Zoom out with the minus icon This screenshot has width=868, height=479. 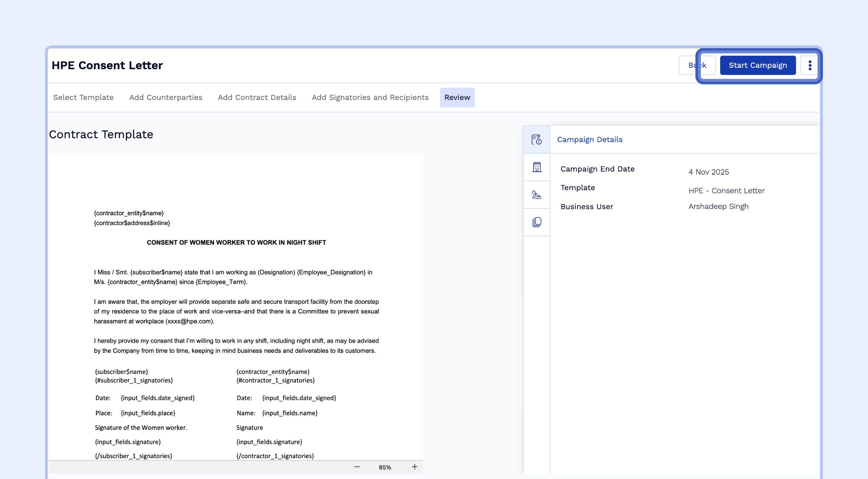tap(357, 467)
